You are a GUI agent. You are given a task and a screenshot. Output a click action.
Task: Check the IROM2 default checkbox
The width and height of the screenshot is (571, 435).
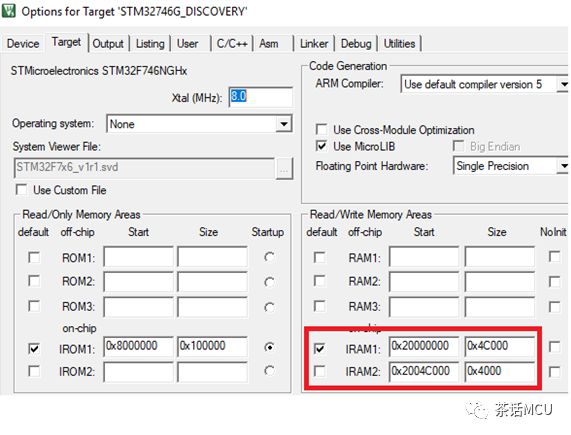click(34, 371)
